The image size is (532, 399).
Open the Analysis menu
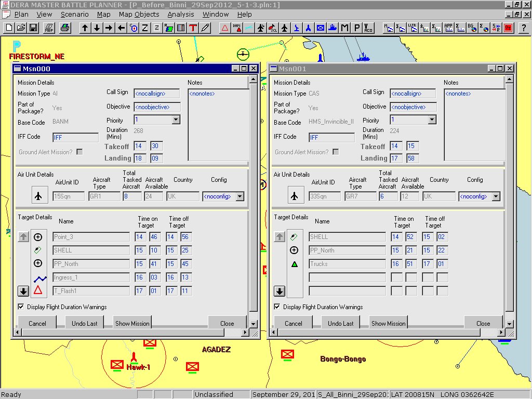181,15
